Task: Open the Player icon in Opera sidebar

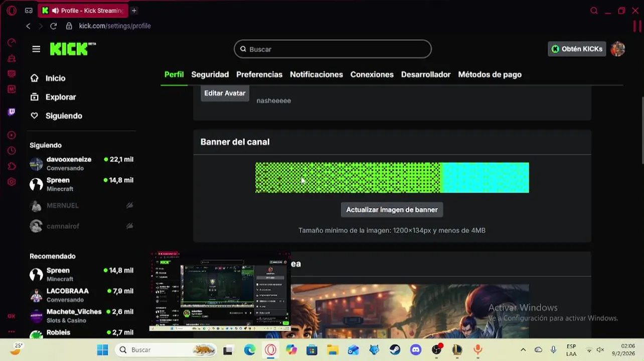Action: 12,135
